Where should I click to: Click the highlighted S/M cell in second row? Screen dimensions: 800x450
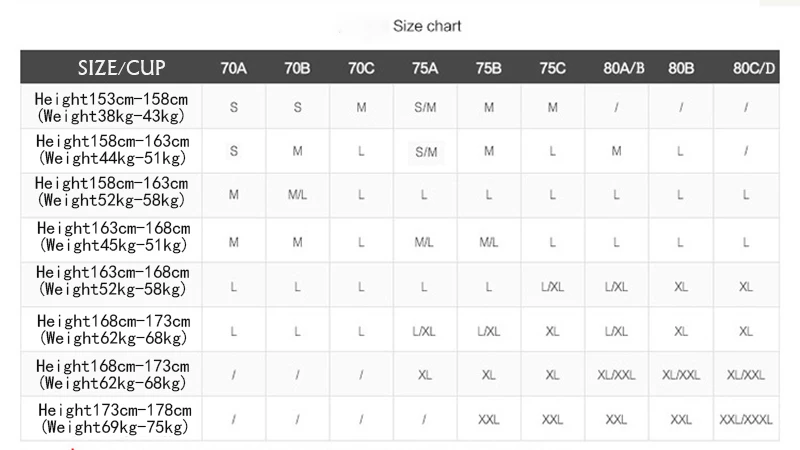pyautogui.click(x=426, y=152)
